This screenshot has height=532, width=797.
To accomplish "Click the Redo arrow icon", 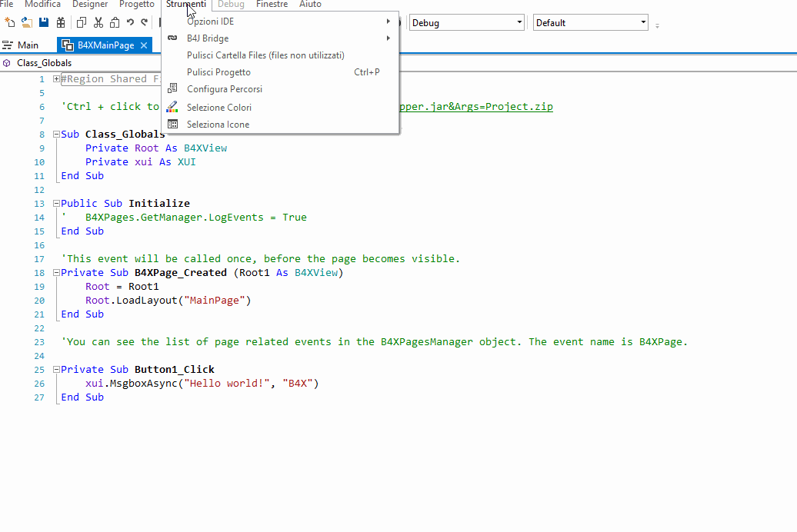I will coord(145,22).
